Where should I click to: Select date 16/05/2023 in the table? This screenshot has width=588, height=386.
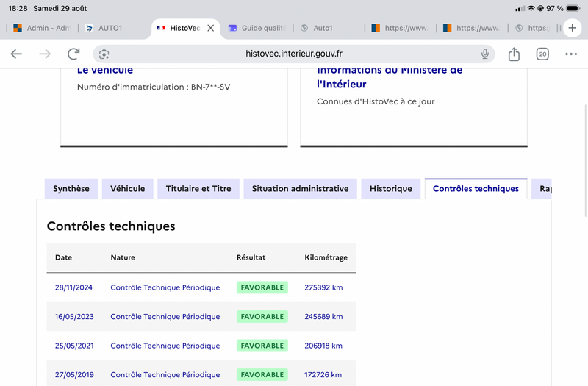pos(74,317)
